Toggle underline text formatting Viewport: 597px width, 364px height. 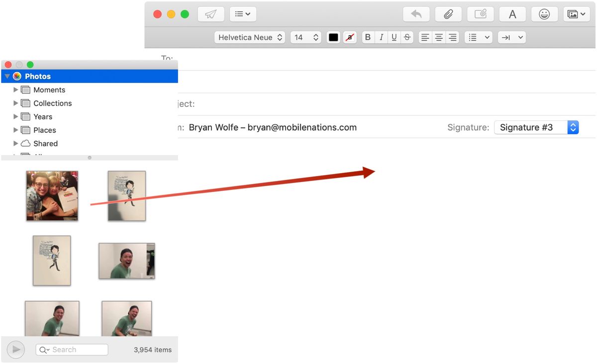point(394,37)
